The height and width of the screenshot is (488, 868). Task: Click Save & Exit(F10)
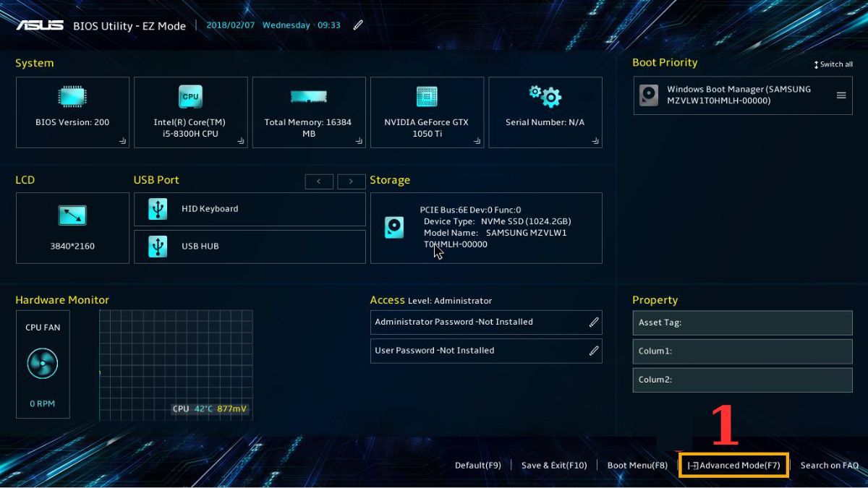coord(554,466)
